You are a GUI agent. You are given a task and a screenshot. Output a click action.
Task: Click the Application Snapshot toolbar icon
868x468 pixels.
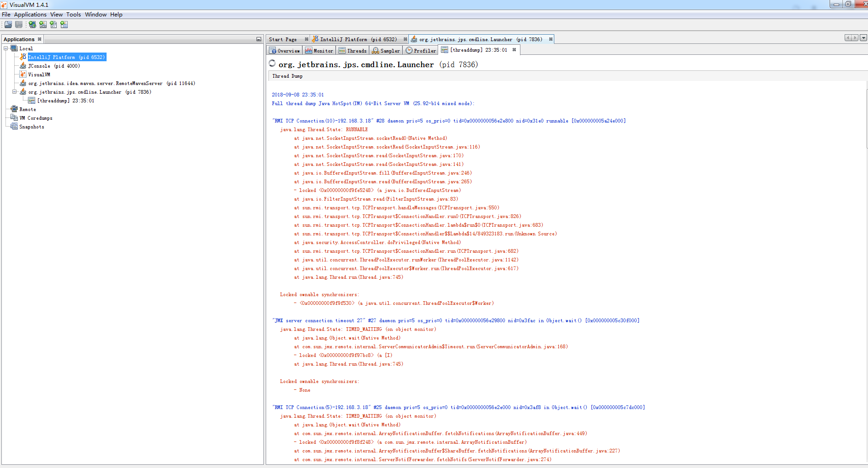64,25
